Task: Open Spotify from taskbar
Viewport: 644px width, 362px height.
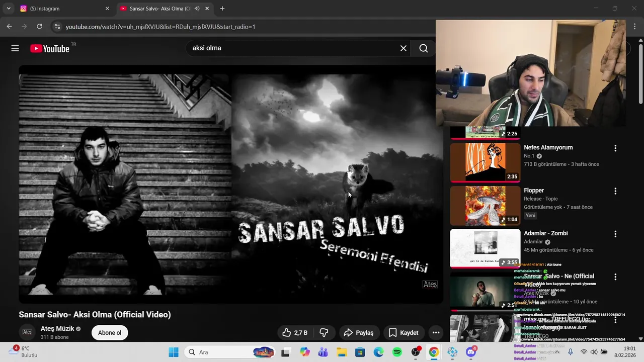Action: [x=397, y=352]
